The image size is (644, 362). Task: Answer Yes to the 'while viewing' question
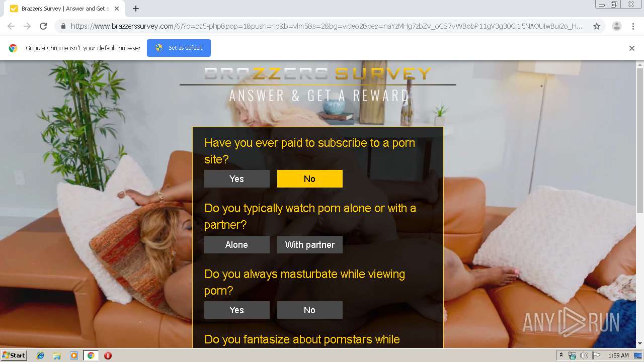pos(237,310)
